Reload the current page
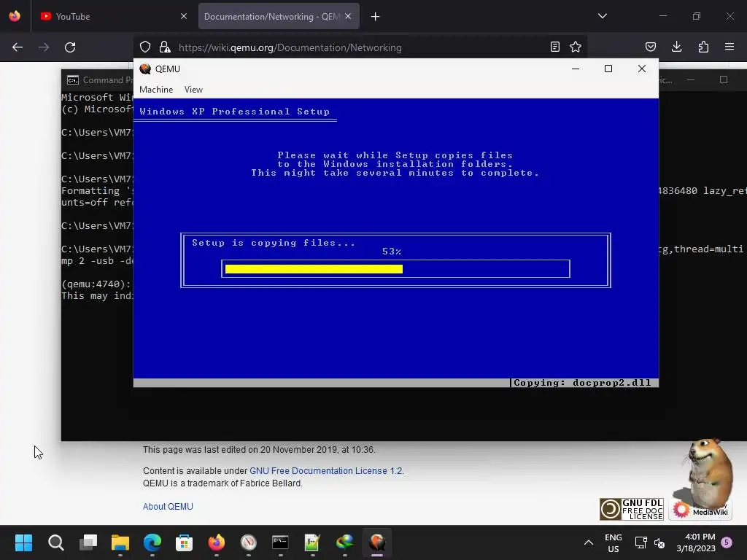The height and width of the screenshot is (560, 747). [70, 47]
